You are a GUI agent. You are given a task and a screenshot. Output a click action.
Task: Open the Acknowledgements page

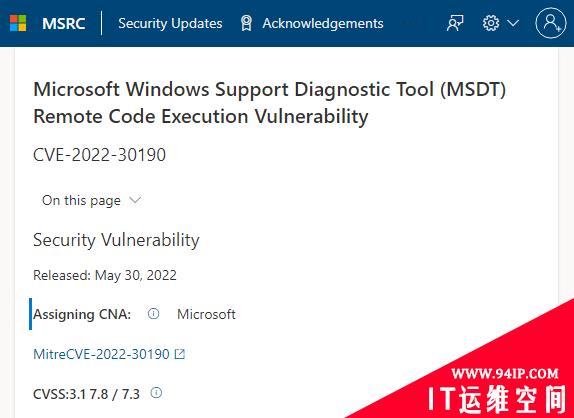point(323,23)
